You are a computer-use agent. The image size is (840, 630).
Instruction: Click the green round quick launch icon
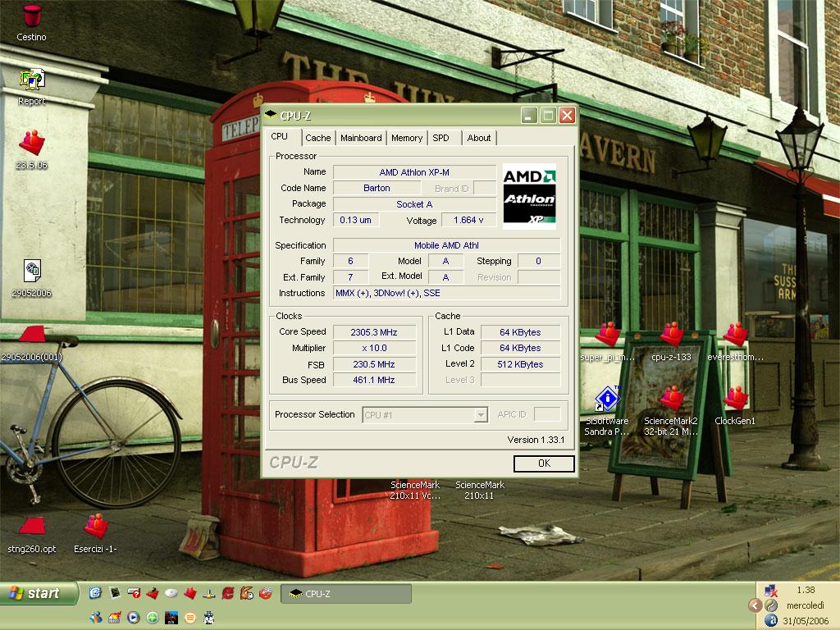click(x=153, y=618)
